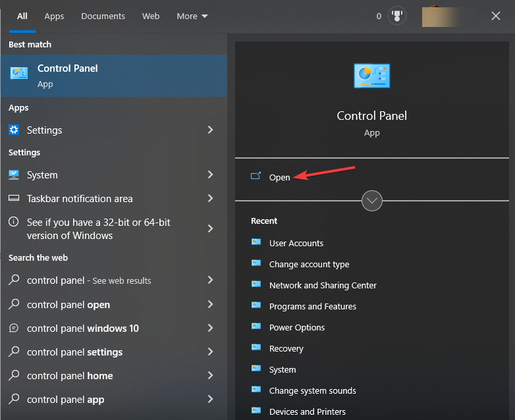Select the System monitor icon under Settings
The height and width of the screenshot is (420, 515).
(x=14, y=174)
